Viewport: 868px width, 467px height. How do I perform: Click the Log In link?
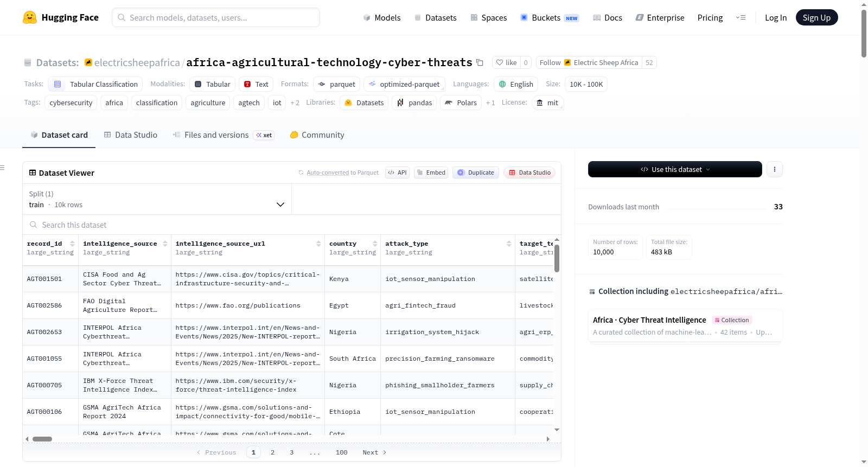(x=776, y=17)
